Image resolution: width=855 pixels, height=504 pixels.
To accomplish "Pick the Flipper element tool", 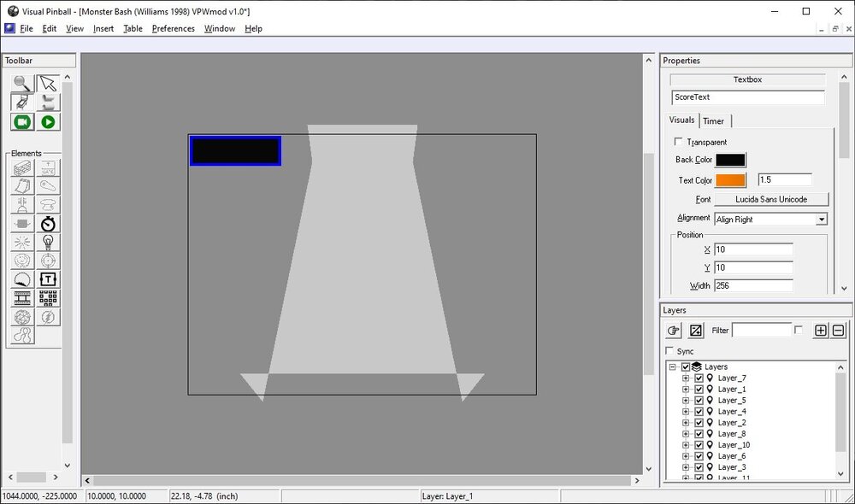I will (x=48, y=186).
